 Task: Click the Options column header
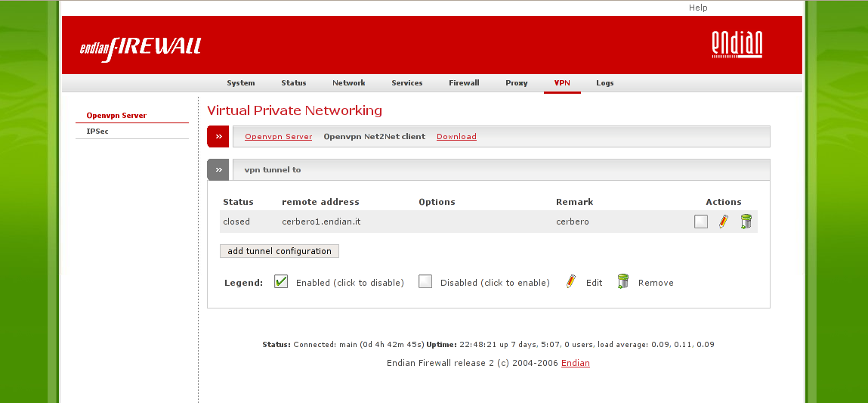point(437,202)
